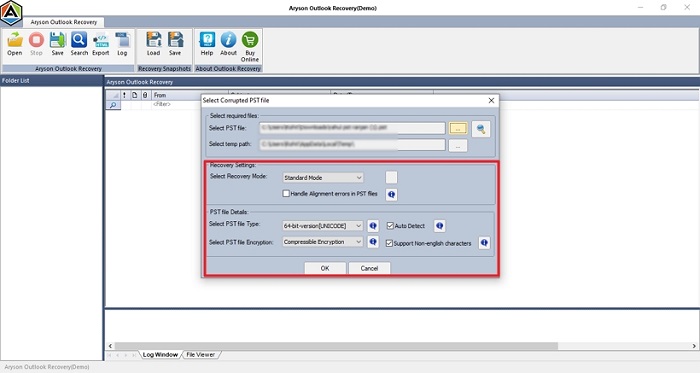Image resolution: width=700 pixels, height=373 pixels.
Task: Switch to the File Viewer tab
Action: pos(200,355)
